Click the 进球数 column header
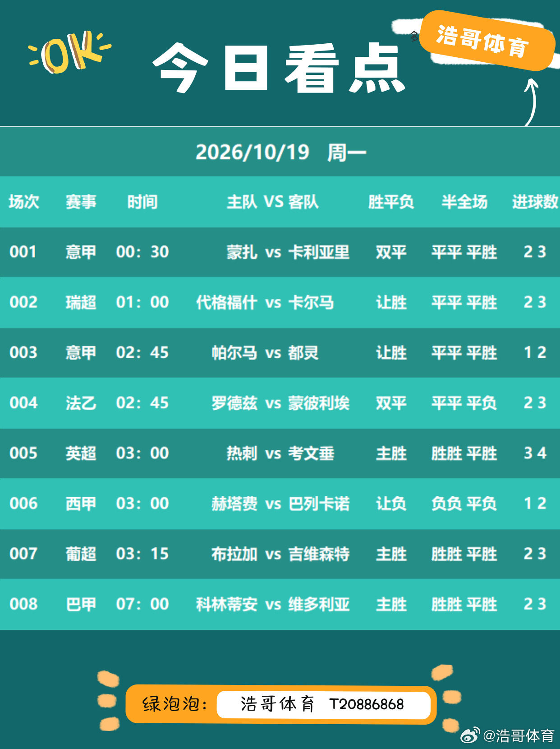Viewport: 560px width, 749px height. [535, 202]
